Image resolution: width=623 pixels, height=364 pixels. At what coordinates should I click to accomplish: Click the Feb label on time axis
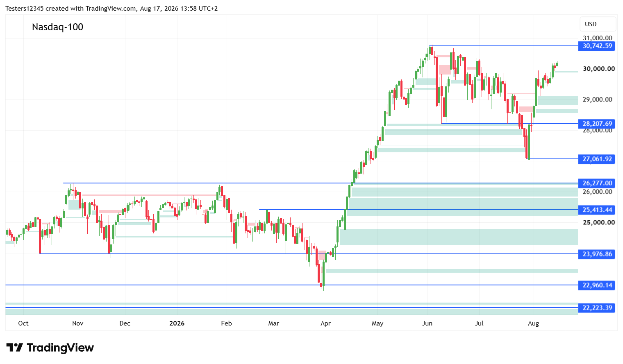click(x=226, y=323)
